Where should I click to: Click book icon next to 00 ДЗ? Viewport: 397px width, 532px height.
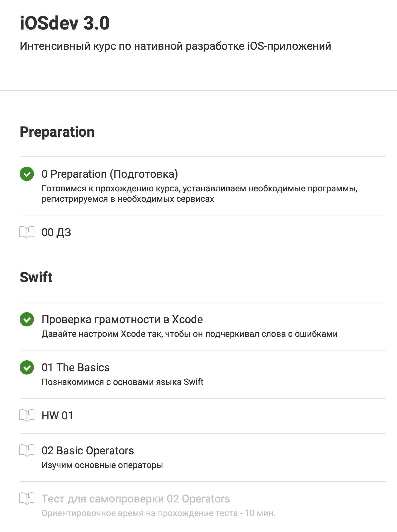[x=27, y=232]
